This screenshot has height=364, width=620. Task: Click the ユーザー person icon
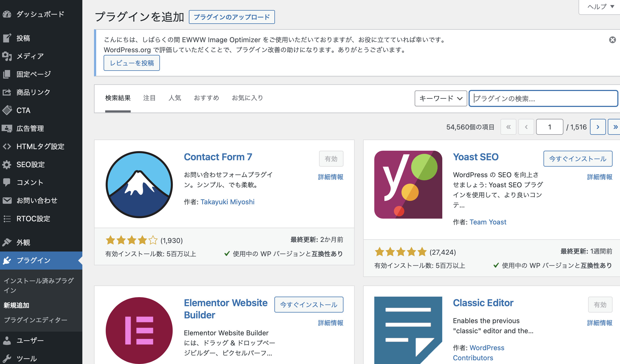pyautogui.click(x=7, y=340)
